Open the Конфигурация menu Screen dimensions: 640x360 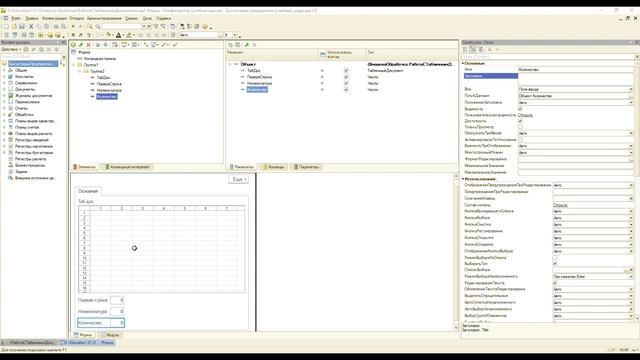click(x=54, y=18)
